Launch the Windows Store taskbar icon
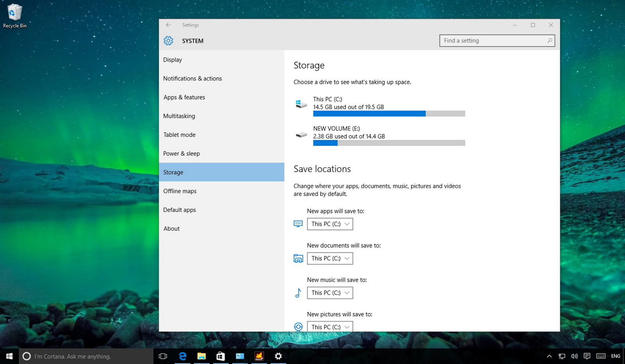 coord(221,356)
